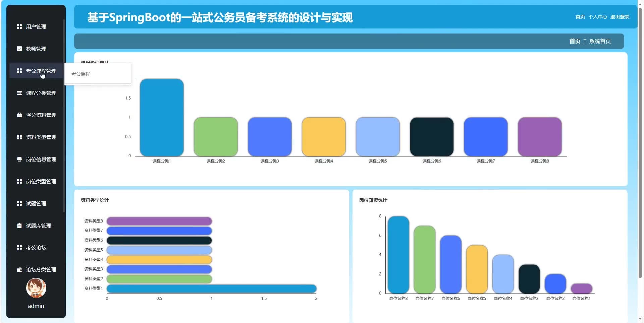This screenshot has height=323, width=644.
Task: Click the yellow 岗位名称5 salary bar
Action: tap(477, 269)
